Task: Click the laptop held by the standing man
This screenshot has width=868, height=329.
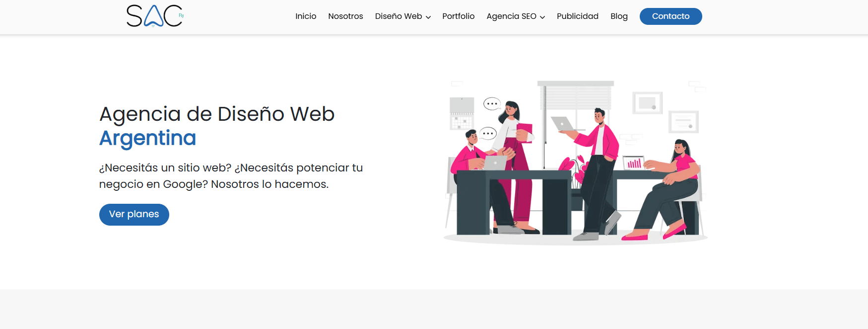Action: tap(563, 124)
